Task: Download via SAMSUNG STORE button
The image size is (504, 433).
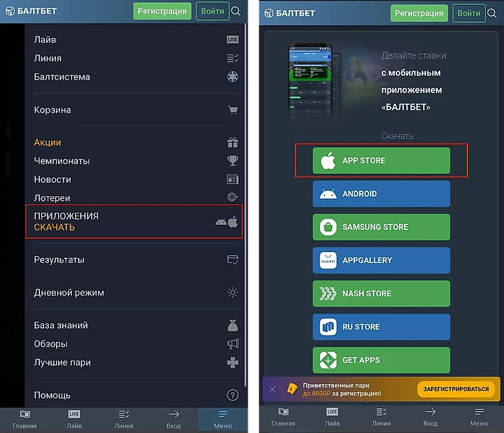Action: [x=381, y=227]
